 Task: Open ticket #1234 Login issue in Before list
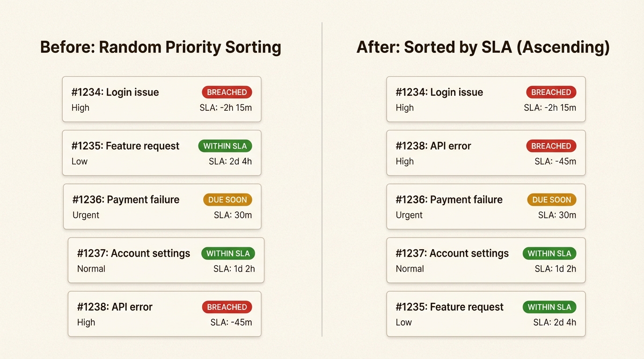[115, 92]
